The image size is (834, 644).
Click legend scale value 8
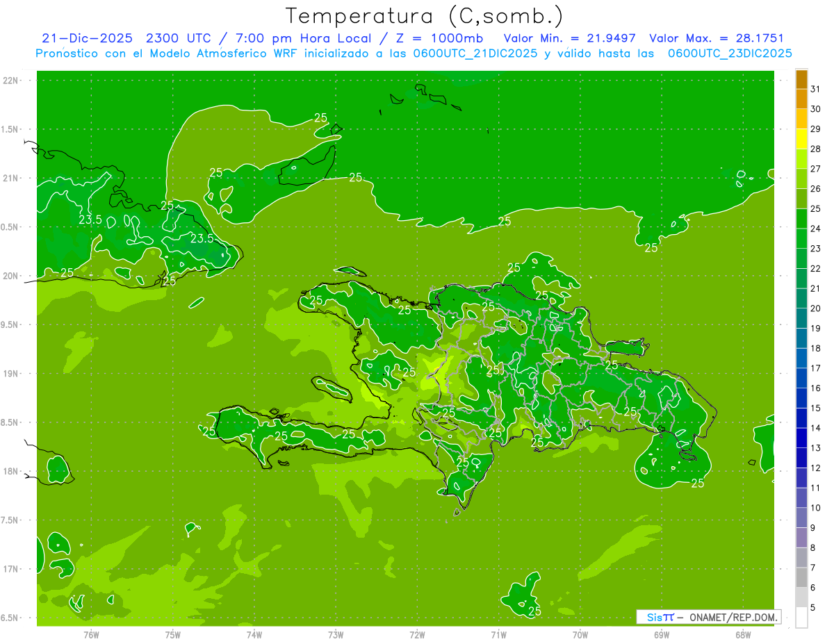(x=813, y=548)
